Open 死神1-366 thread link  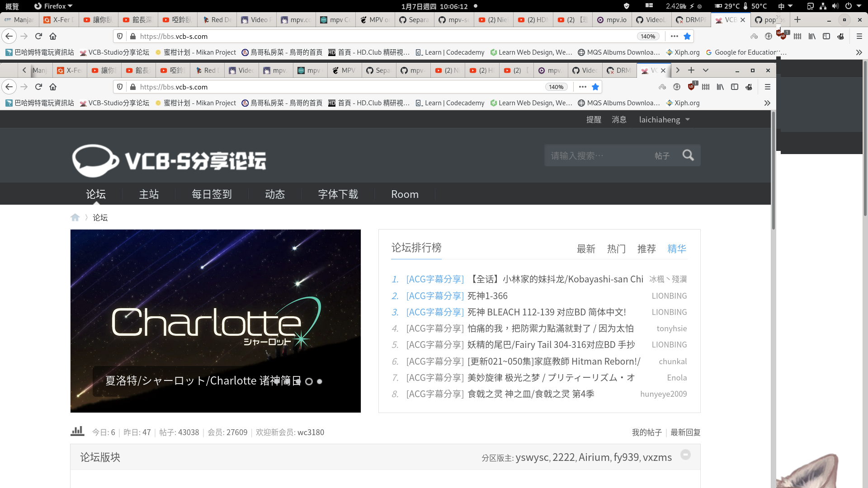487,296
